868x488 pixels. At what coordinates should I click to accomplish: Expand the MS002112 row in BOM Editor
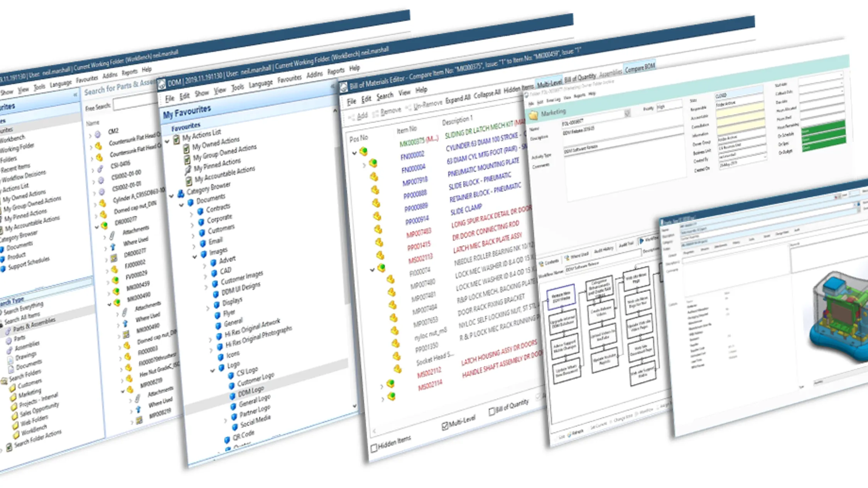pos(382,386)
